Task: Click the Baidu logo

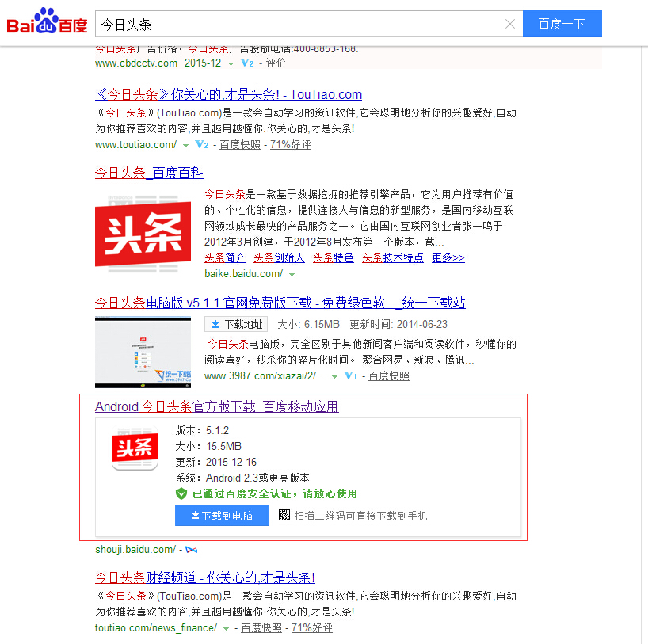Action: [x=47, y=21]
